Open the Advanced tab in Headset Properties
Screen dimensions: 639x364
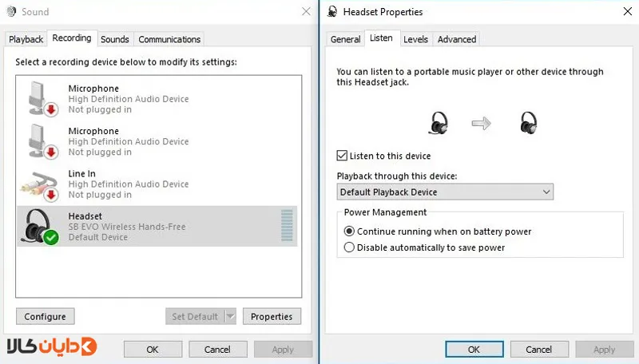pyautogui.click(x=456, y=39)
